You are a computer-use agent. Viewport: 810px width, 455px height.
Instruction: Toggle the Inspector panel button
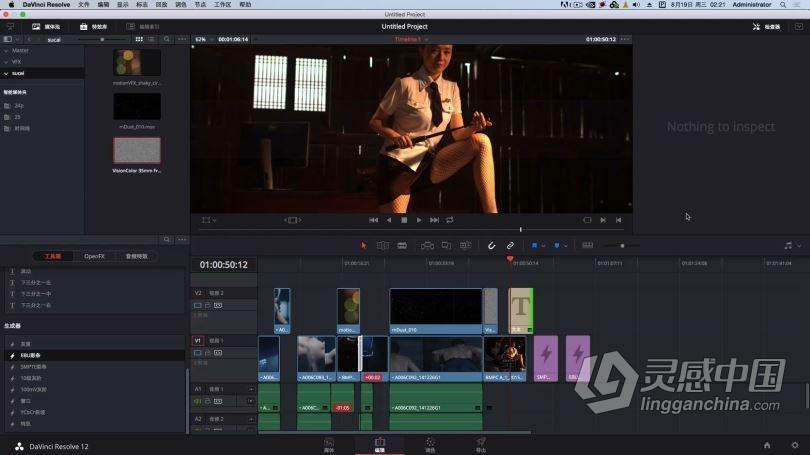tap(767, 26)
